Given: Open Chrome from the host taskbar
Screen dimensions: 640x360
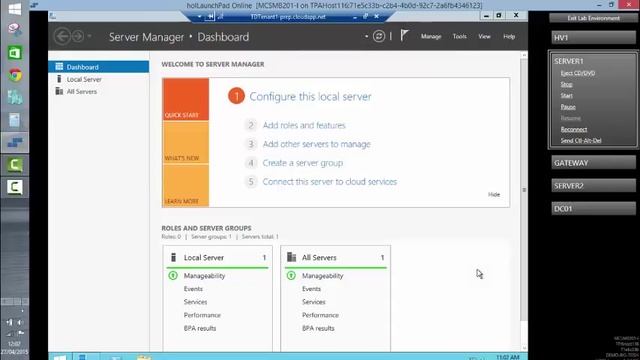Looking at the screenshot, I should tap(15, 75).
